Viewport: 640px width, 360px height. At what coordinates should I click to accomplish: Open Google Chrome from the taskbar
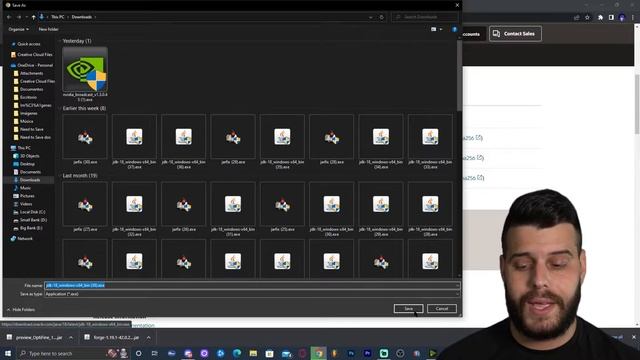[x=319, y=353]
